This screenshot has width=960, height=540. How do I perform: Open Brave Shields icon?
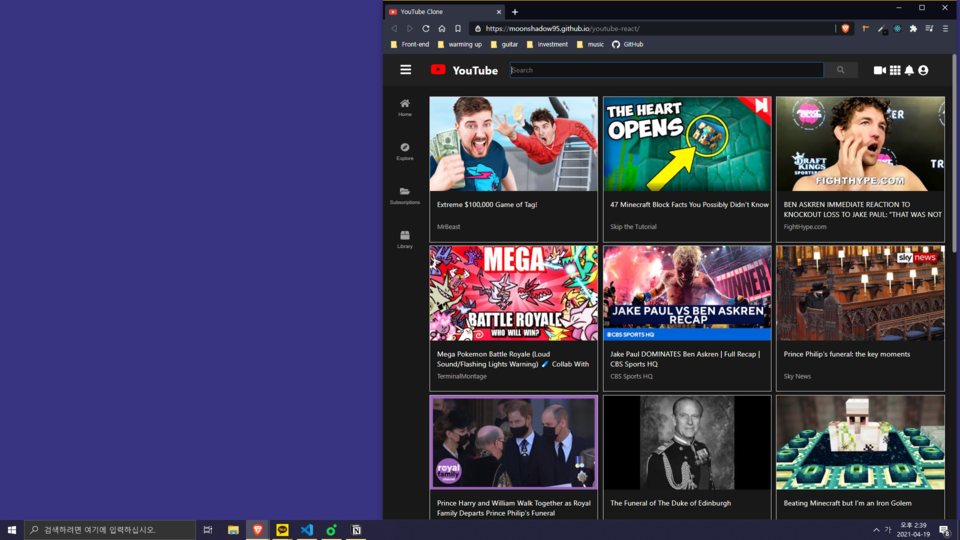pyautogui.click(x=846, y=28)
